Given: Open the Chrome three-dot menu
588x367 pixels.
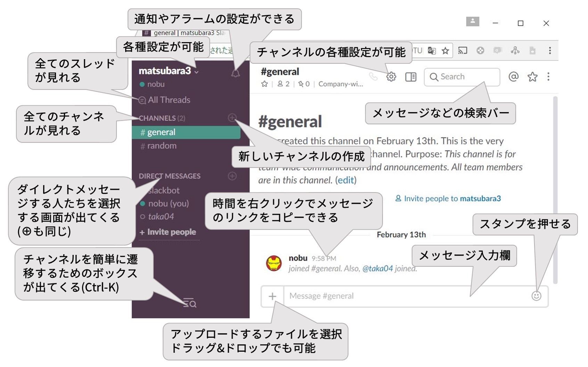Looking at the screenshot, I should point(550,51).
